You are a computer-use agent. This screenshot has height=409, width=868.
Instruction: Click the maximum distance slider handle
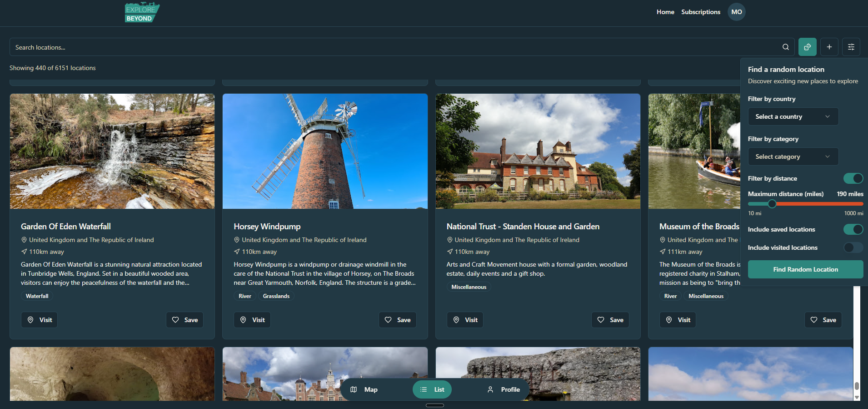[x=772, y=204]
